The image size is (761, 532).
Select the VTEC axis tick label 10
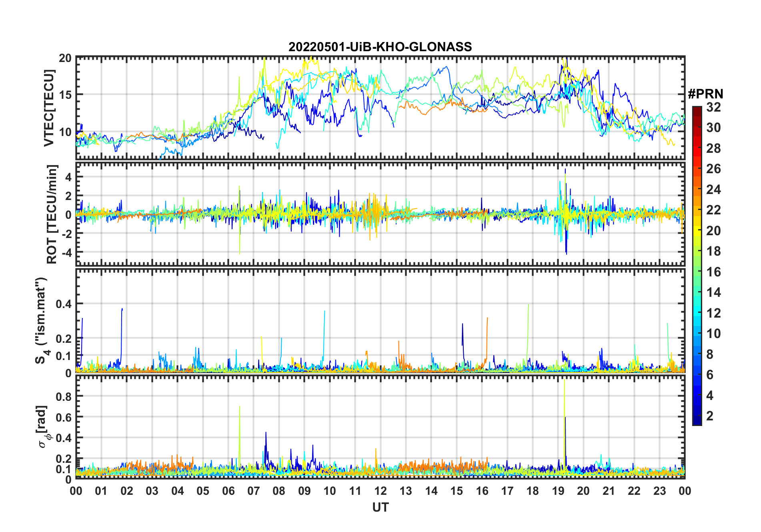click(65, 132)
